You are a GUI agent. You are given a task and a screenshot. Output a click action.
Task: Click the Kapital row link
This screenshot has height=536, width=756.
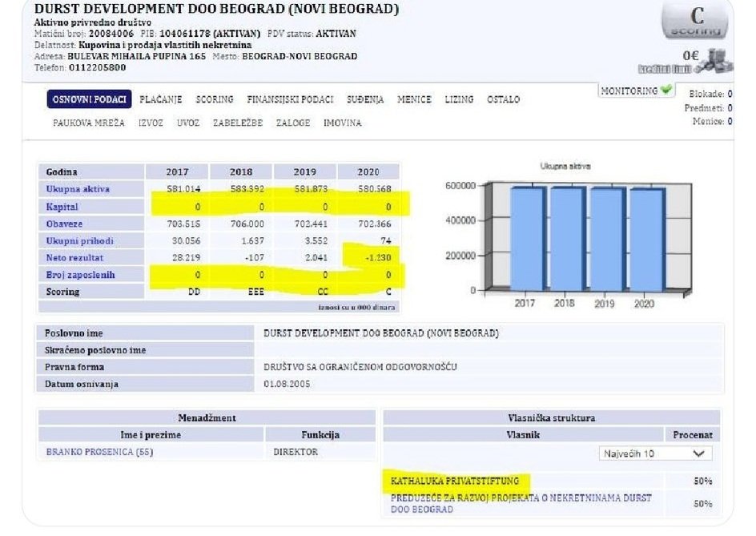[x=62, y=207]
